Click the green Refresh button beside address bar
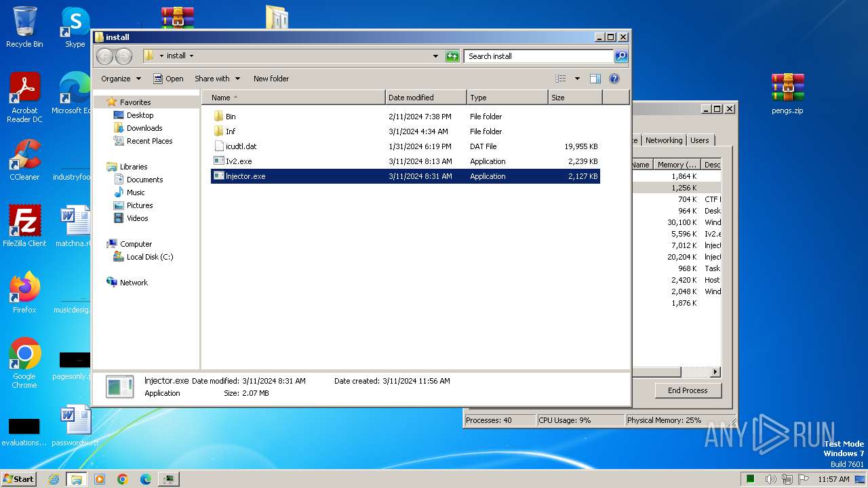The height and width of the screenshot is (488, 868). tap(452, 56)
